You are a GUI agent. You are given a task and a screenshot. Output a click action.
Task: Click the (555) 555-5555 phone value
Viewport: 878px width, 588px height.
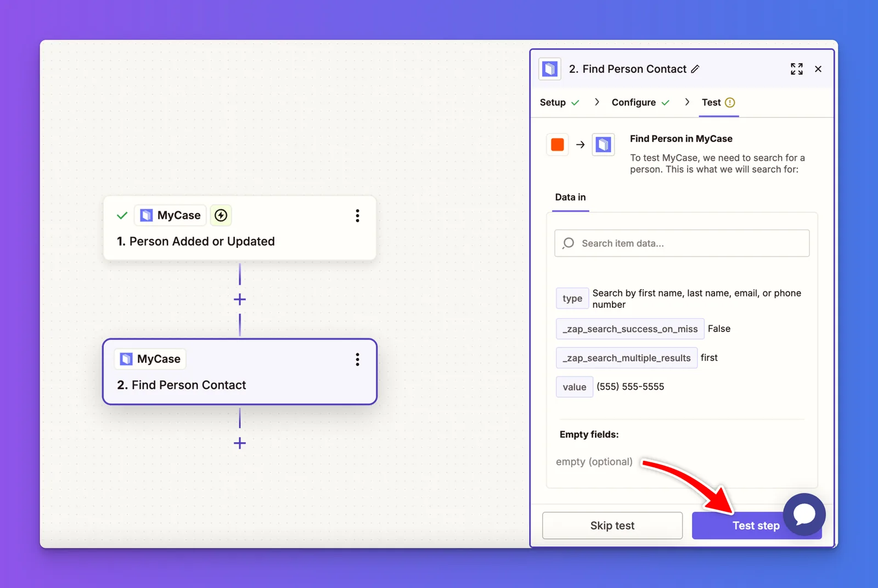tap(631, 387)
